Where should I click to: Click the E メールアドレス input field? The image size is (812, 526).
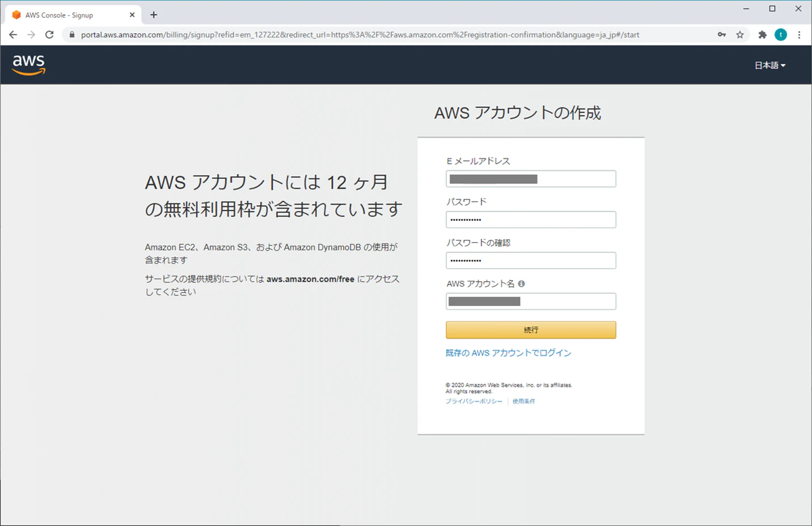(x=531, y=179)
